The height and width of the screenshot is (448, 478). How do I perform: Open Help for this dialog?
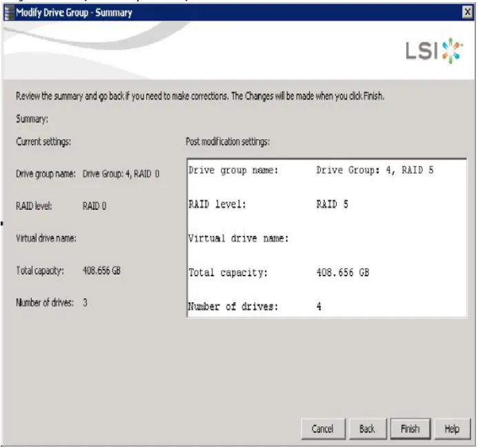coord(452,429)
